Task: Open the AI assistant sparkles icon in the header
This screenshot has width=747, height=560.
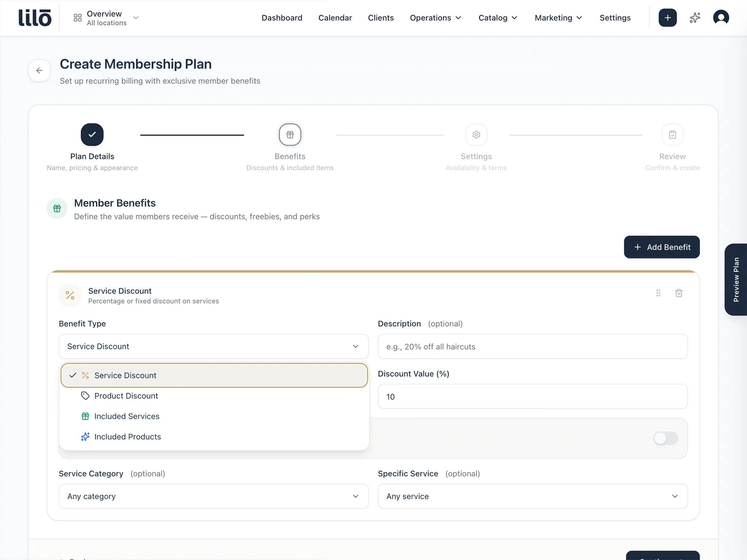Action: pos(695,18)
